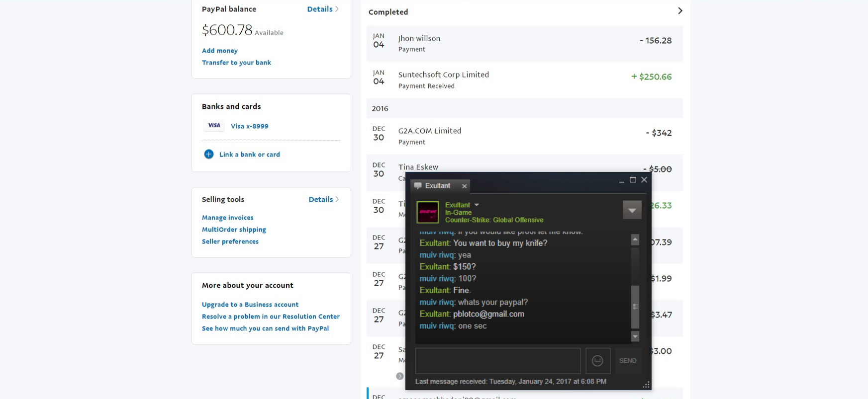
Task: Click the - 156.28 amount
Action: pyautogui.click(x=656, y=40)
